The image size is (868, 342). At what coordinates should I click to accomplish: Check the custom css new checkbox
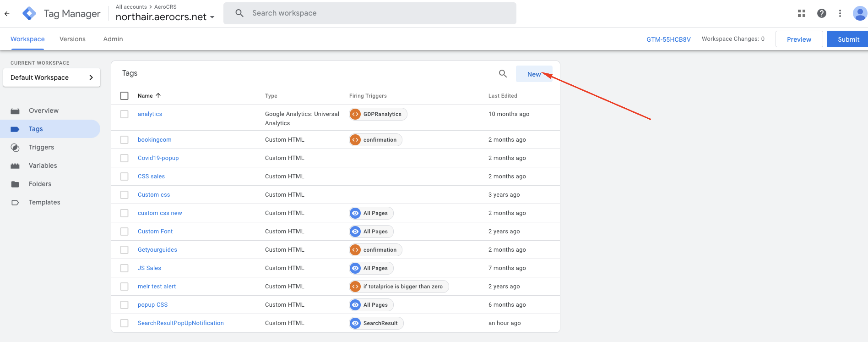pos(124,213)
